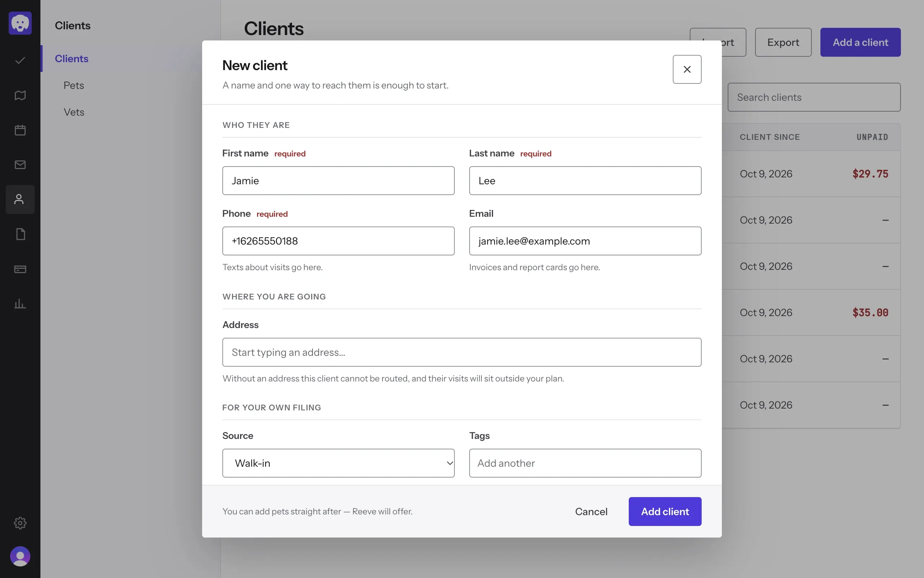Click the Tags 'Add another' field
Viewport: 924px width, 578px height.
pos(585,463)
